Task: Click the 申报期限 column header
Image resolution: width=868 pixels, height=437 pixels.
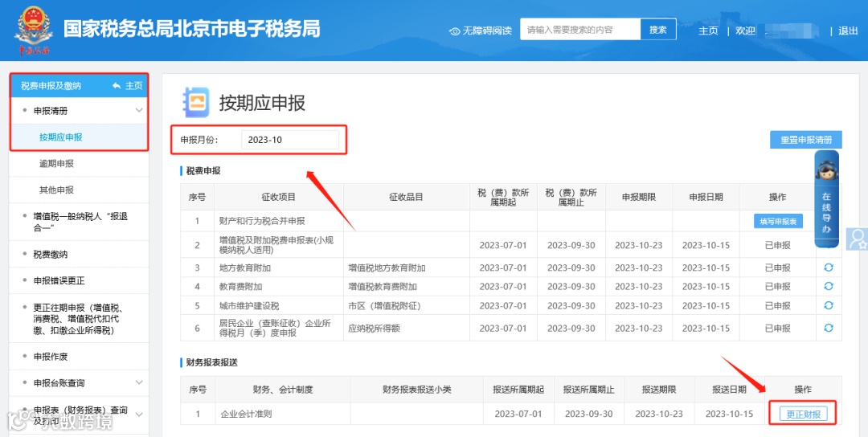Action: click(639, 197)
